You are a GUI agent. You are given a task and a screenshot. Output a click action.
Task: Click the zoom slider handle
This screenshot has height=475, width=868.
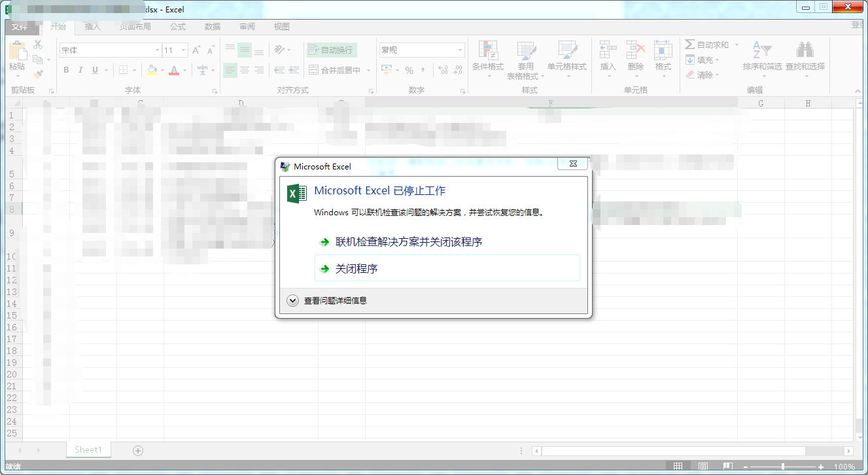coord(783,466)
